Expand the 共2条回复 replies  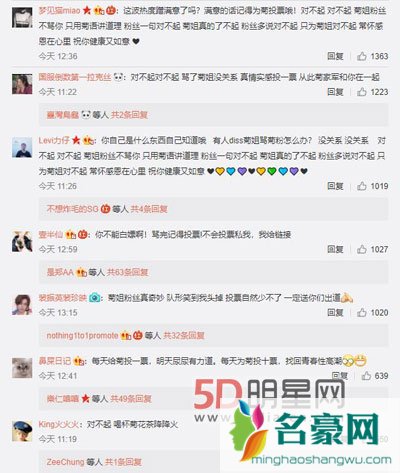tap(129, 115)
